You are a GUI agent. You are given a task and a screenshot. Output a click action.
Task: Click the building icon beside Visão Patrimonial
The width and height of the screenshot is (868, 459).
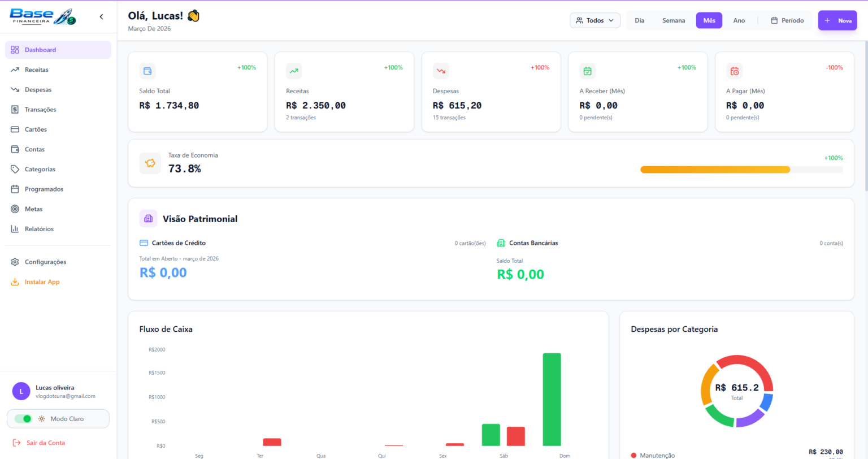pyautogui.click(x=149, y=219)
